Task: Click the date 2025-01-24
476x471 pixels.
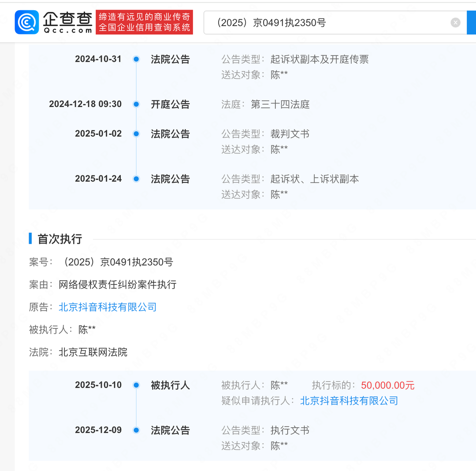Action: click(x=98, y=179)
